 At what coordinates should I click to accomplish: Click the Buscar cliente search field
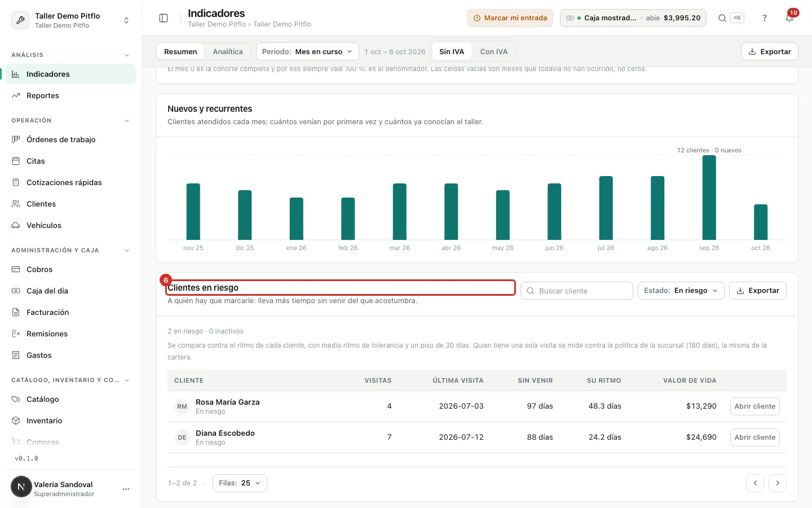(x=577, y=291)
